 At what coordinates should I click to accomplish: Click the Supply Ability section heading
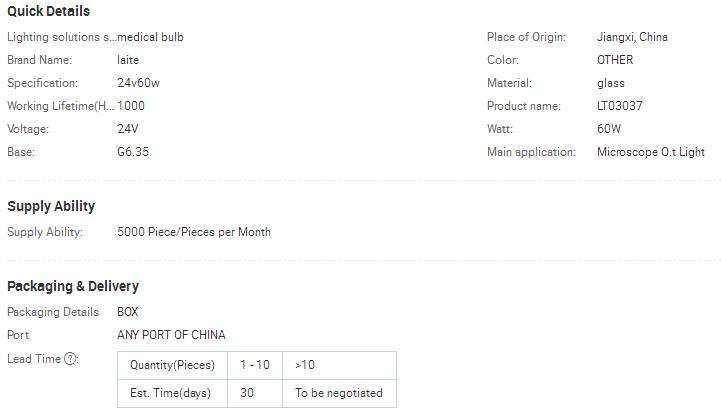click(51, 206)
